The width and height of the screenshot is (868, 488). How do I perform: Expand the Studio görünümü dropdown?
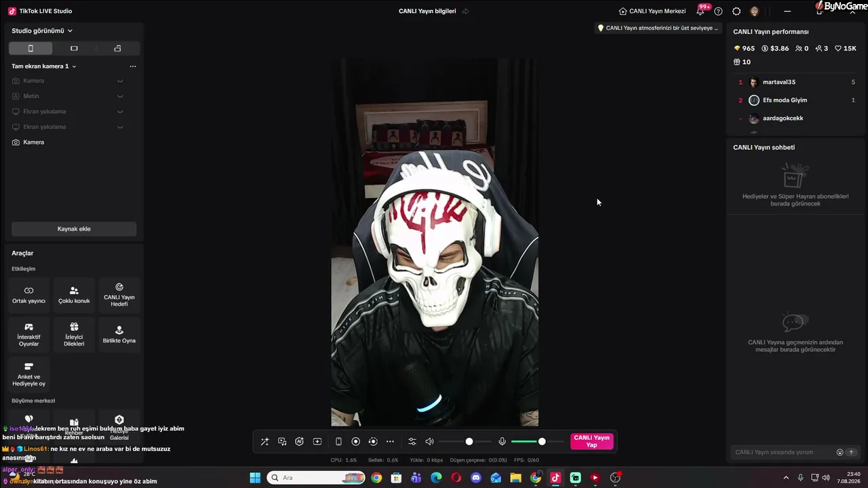[42, 30]
